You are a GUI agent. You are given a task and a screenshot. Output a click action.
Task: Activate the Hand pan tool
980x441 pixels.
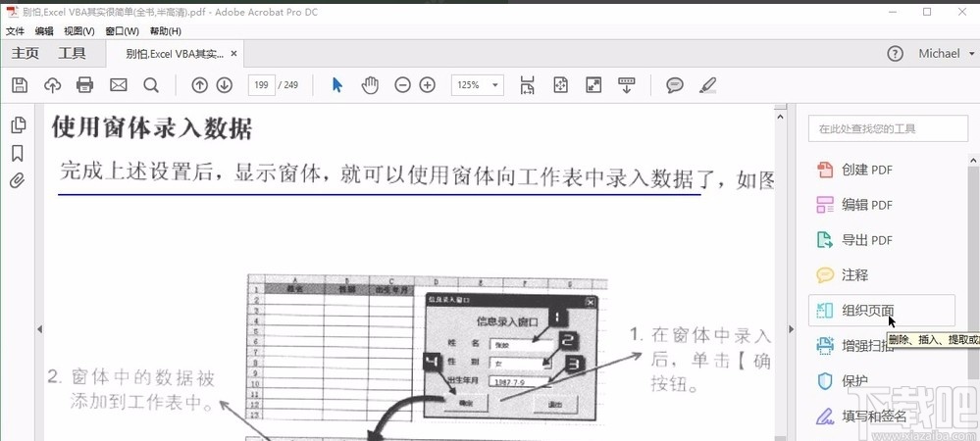tap(370, 85)
